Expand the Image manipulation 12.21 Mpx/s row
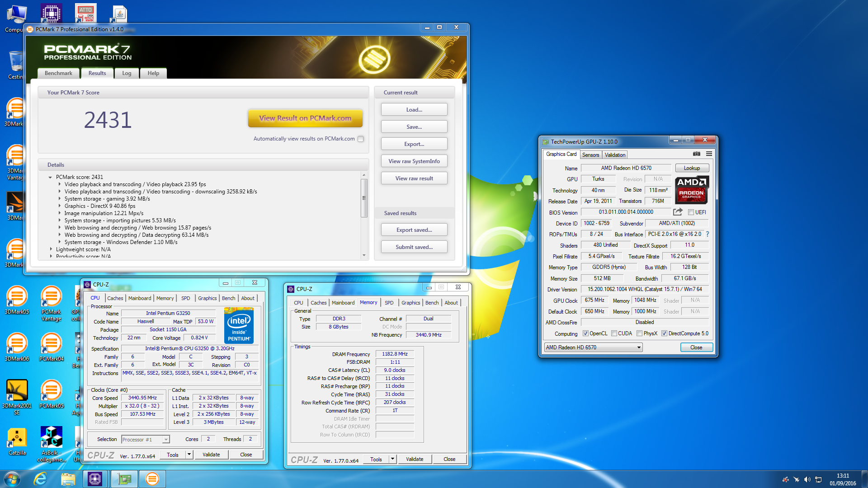 tap(59, 213)
